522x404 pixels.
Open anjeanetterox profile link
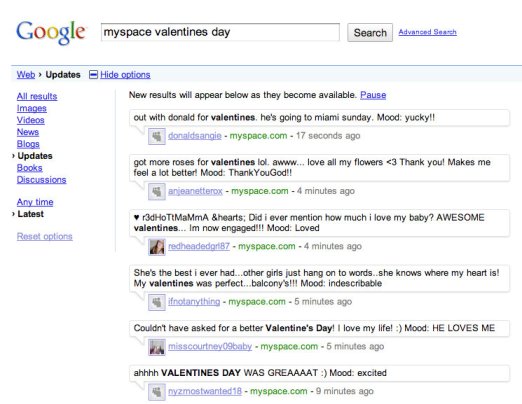[x=195, y=191]
